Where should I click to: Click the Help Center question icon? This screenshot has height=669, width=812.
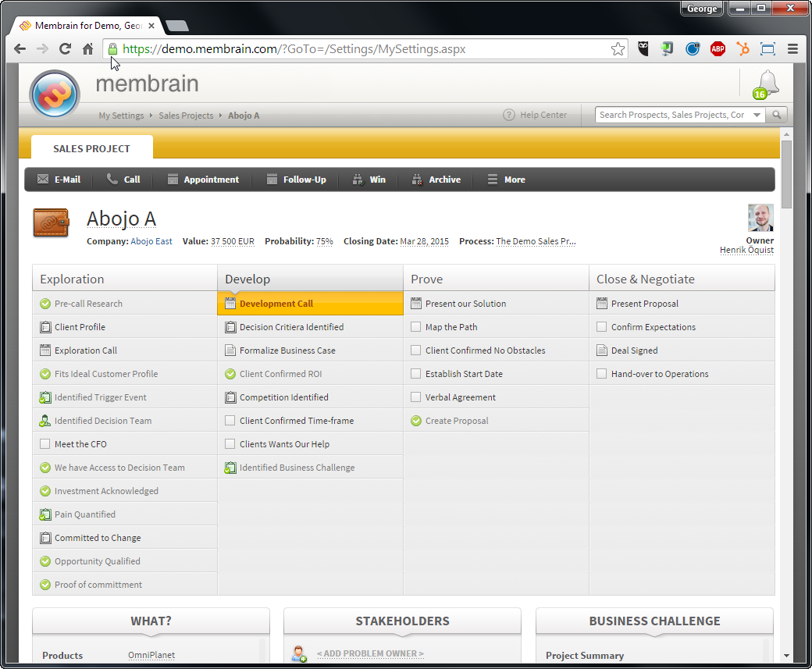(x=509, y=115)
